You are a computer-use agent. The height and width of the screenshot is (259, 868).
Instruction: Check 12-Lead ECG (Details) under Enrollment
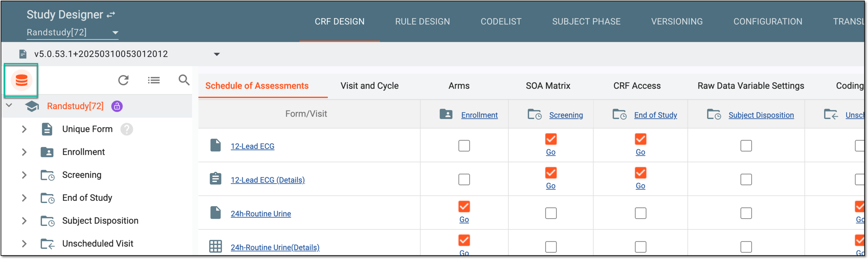[x=464, y=179]
